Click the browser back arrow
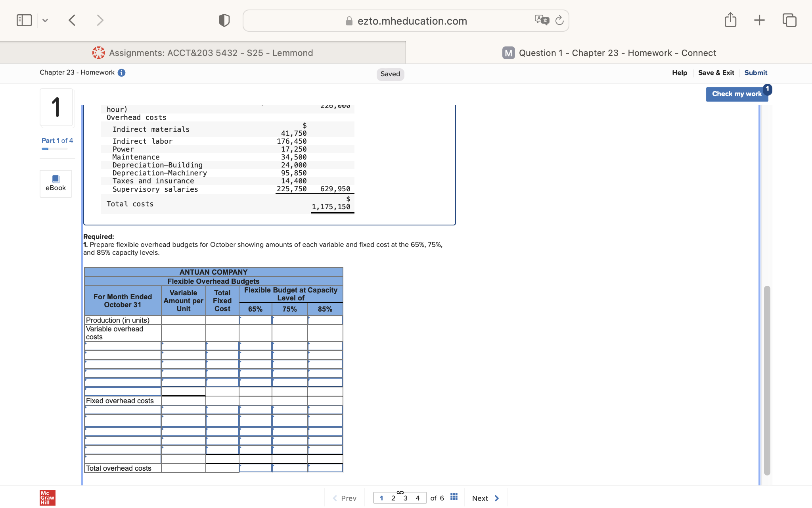The image size is (812, 508). click(72, 20)
